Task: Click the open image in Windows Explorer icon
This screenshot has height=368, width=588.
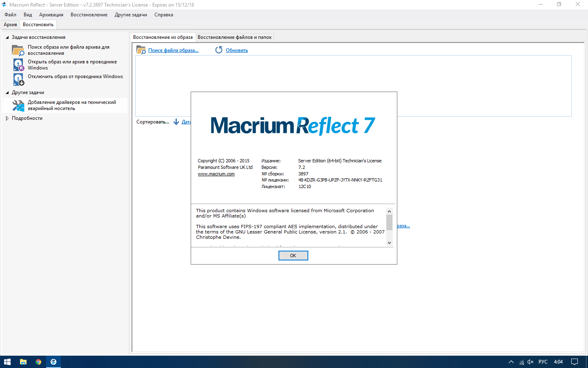Action: (x=18, y=65)
